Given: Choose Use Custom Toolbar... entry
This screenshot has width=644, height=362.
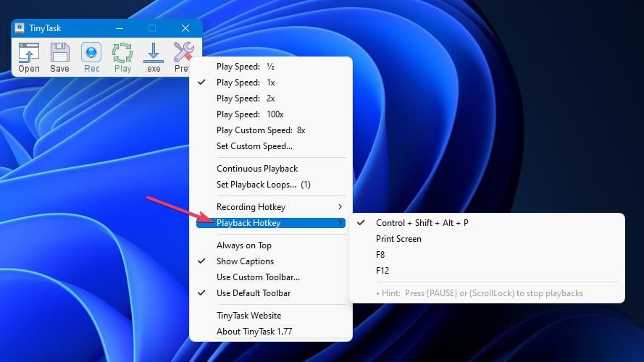Looking at the screenshot, I should (x=271, y=277).
